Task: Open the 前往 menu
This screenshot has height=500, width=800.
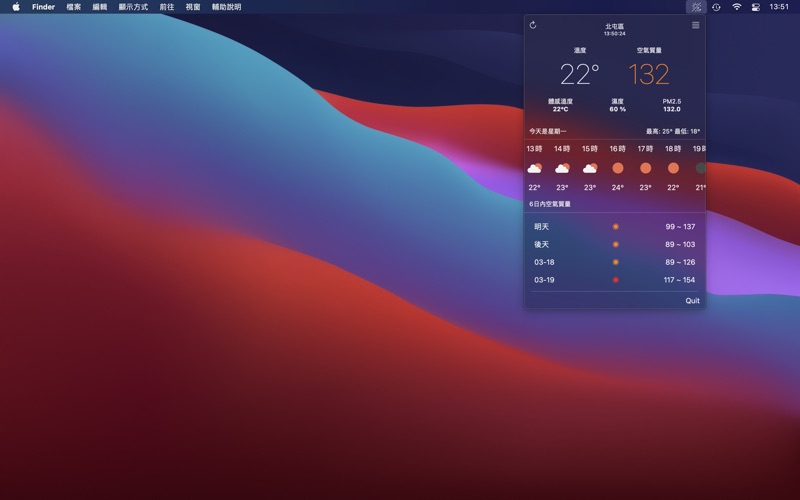Action: pyautogui.click(x=167, y=7)
